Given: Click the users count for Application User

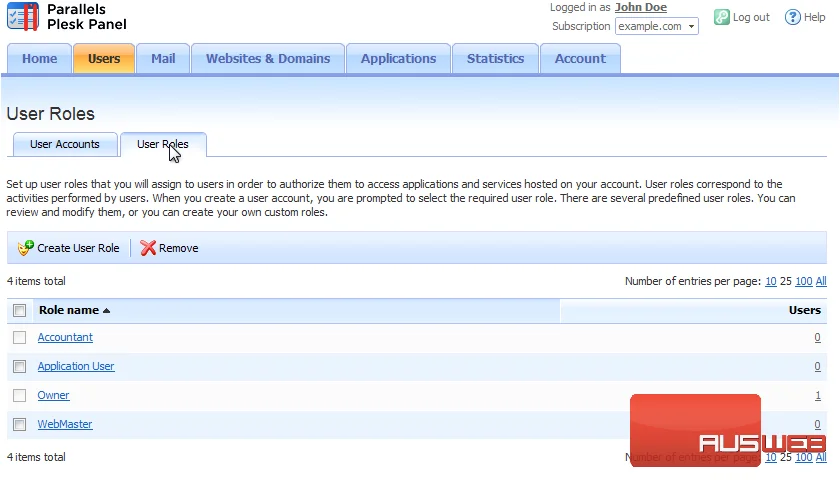Looking at the screenshot, I should (x=818, y=366).
